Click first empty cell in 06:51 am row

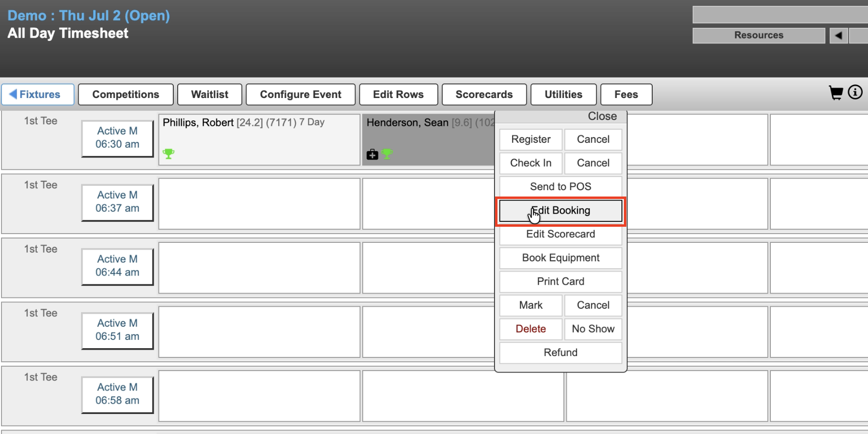coord(259,332)
